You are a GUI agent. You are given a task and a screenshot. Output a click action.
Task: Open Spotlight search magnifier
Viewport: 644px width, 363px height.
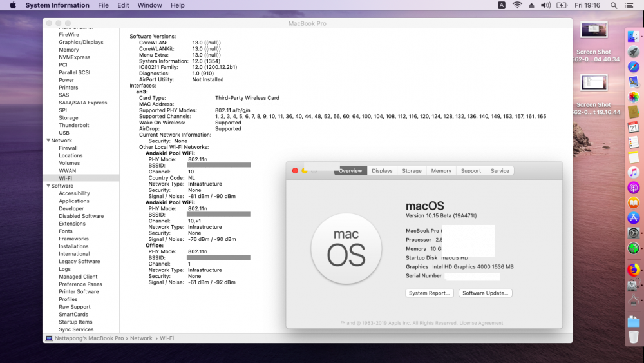[x=613, y=5]
